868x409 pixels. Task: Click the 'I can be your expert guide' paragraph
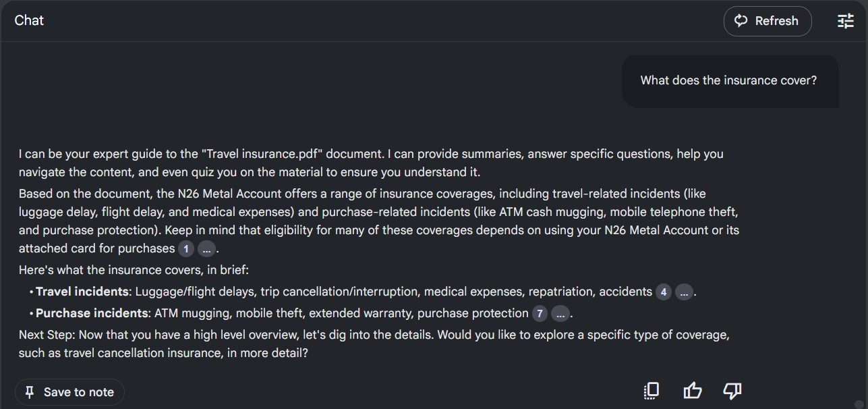[x=371, y=163]
